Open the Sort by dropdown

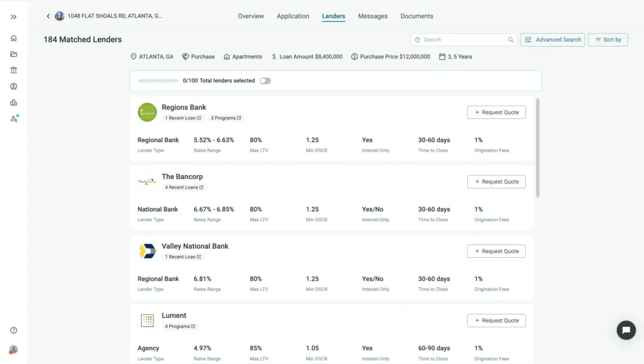[608, 40]
